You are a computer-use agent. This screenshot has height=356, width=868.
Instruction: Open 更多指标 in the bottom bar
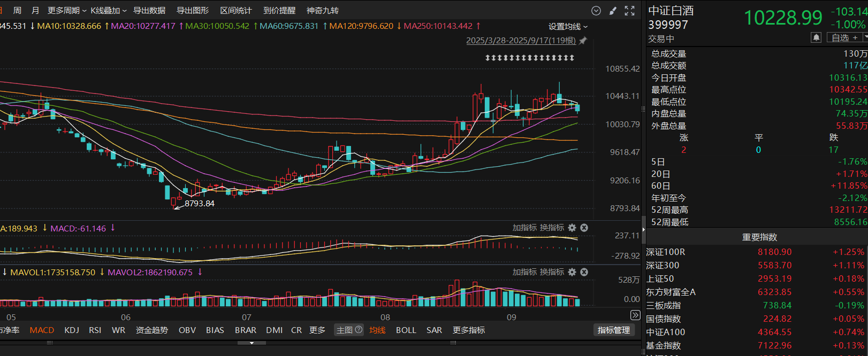pos(469,330)
